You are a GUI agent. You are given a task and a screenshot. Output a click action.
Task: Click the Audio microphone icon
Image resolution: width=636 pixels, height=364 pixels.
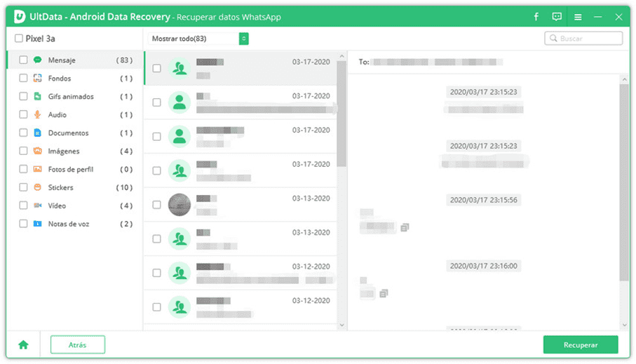pos(38,114)
